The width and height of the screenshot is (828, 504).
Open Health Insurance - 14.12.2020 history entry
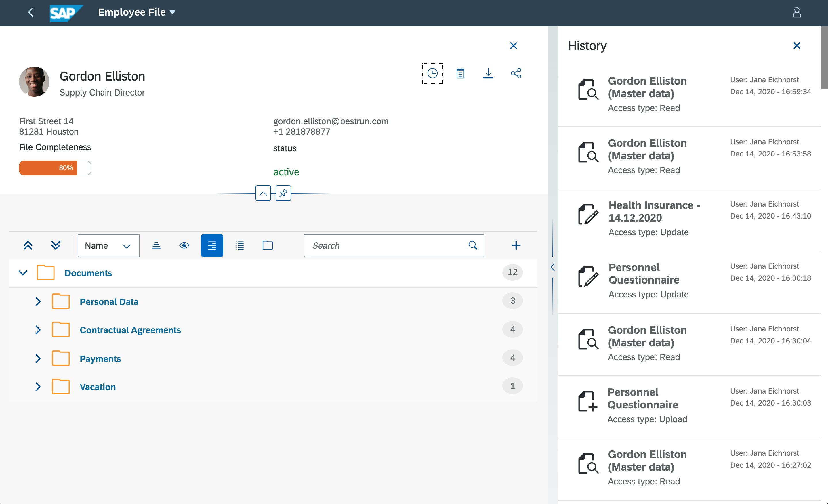[x=654, y=211]
